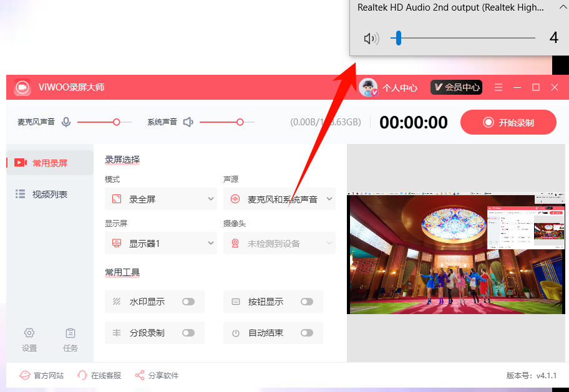Mute the Realtek output speaker icon
The width and height of the screenshot is (569, 392).
[x=371, y=38]
